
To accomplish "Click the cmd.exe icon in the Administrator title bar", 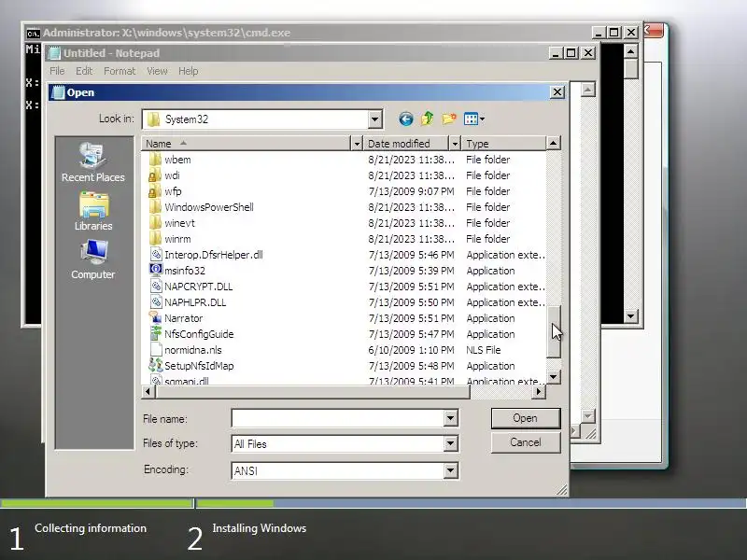I will [x=33, y=33].
